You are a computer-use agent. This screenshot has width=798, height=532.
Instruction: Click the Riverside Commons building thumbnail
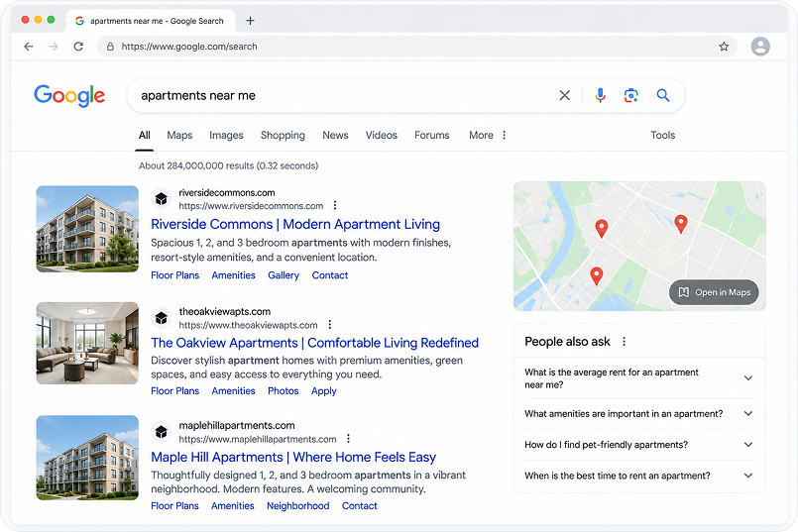87,229
